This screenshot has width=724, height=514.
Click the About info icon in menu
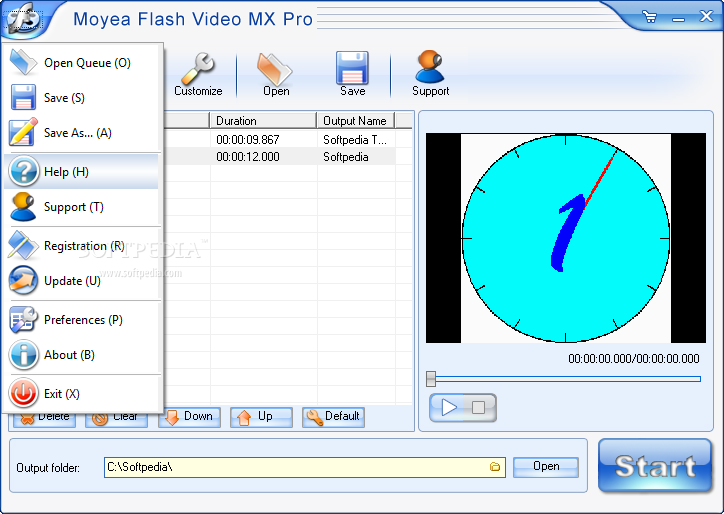(x=23, y=354)
